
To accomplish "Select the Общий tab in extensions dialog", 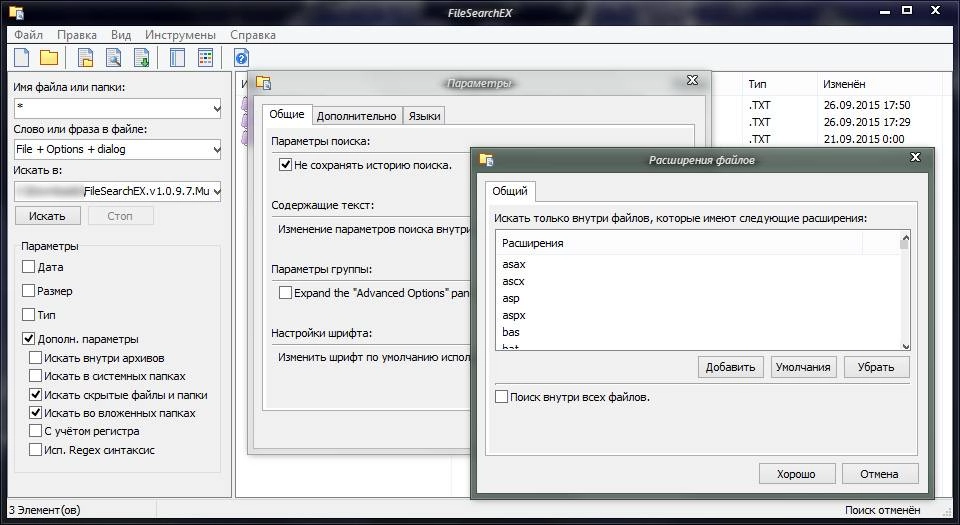I will point(509,191).
